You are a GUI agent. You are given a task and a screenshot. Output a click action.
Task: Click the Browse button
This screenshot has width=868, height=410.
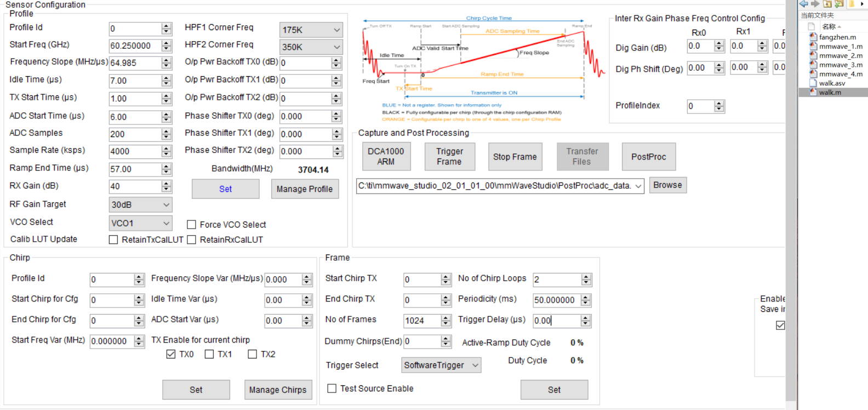pyautogui.click(x=667, y=185)
